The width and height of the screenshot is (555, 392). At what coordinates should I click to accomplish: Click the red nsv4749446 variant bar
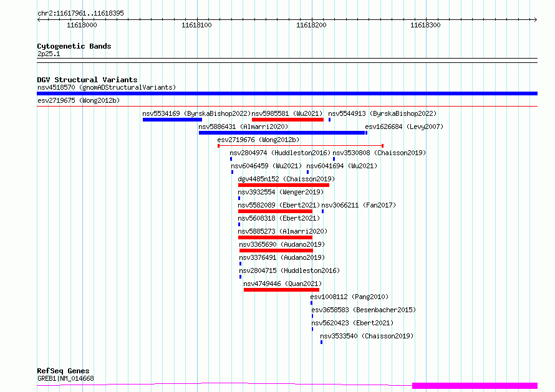[281, 290]
